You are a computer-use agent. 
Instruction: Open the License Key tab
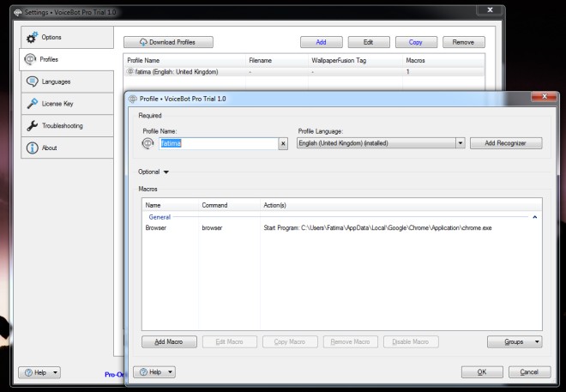pos(67,104)
